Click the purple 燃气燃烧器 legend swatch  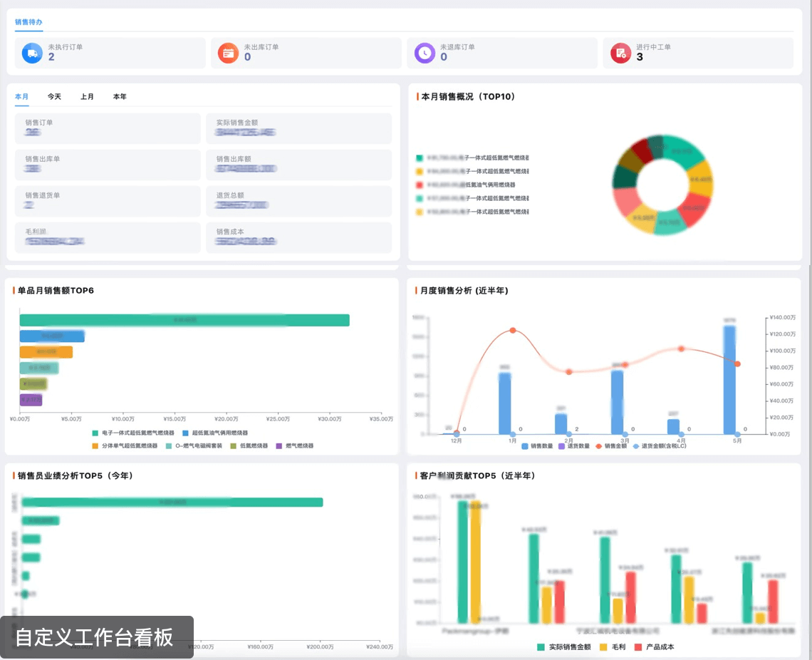279,445
